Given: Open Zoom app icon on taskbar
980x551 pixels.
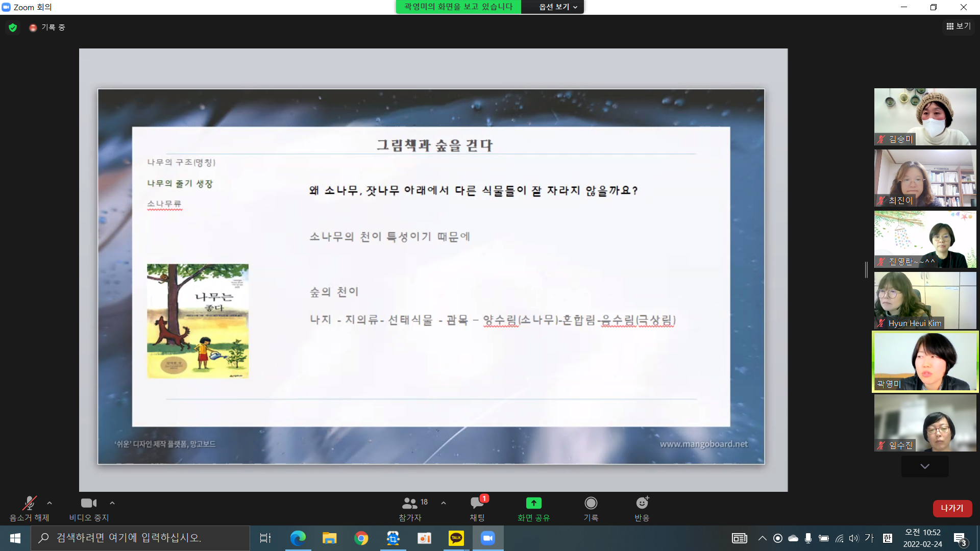Looking at the screenshot, I should tap(487, 538).
